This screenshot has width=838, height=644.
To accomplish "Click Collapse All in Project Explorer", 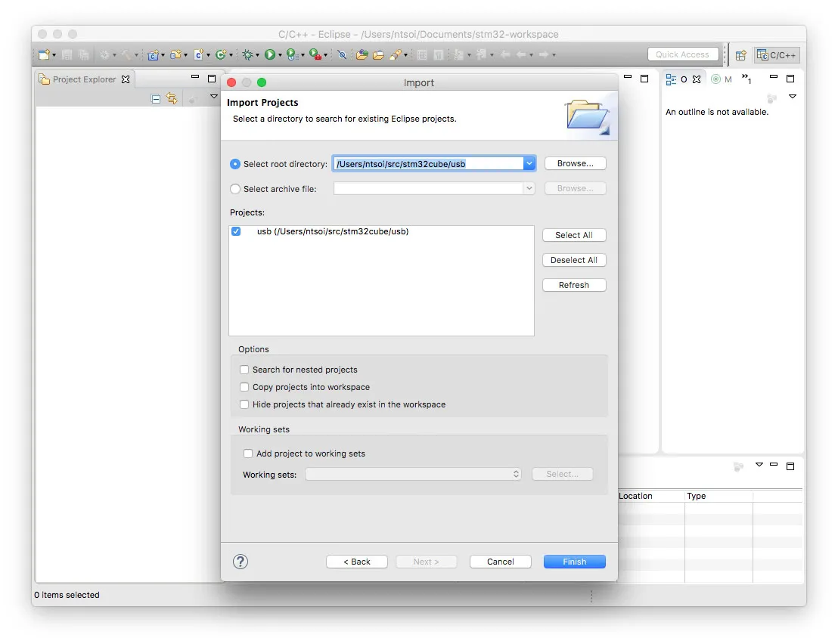I will point(156,99).
